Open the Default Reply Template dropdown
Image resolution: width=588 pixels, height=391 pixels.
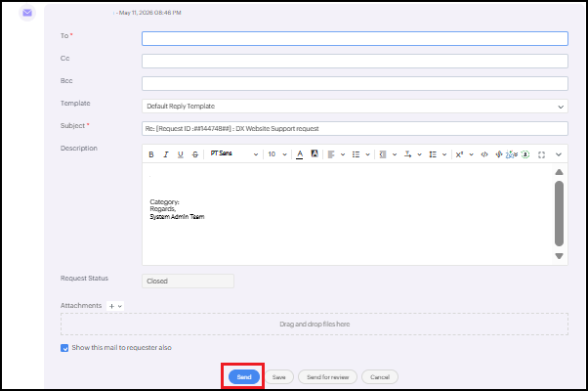(355, 107)
